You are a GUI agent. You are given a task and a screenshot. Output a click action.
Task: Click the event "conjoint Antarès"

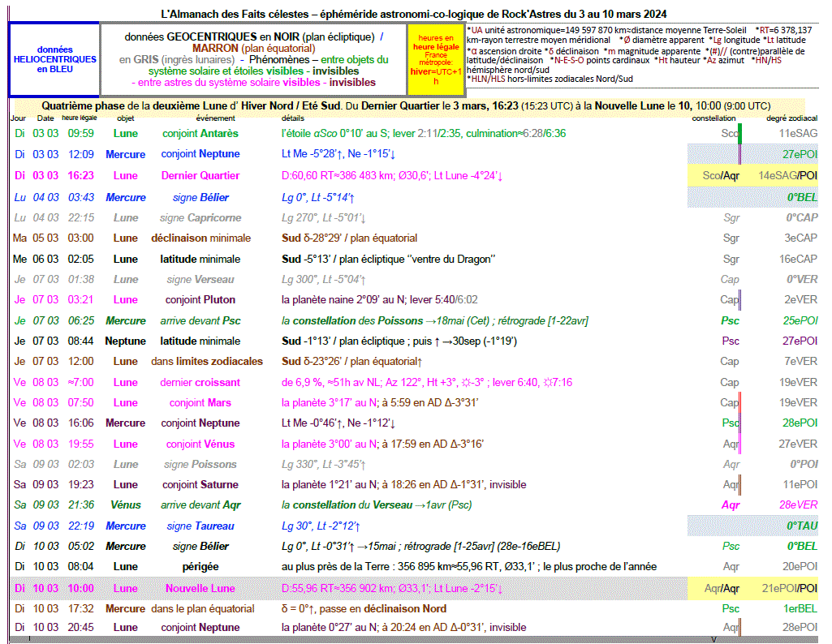tap(200, 134)
